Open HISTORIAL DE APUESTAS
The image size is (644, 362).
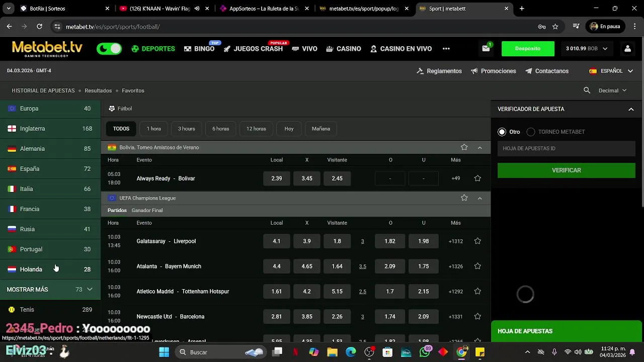point(43,90)
